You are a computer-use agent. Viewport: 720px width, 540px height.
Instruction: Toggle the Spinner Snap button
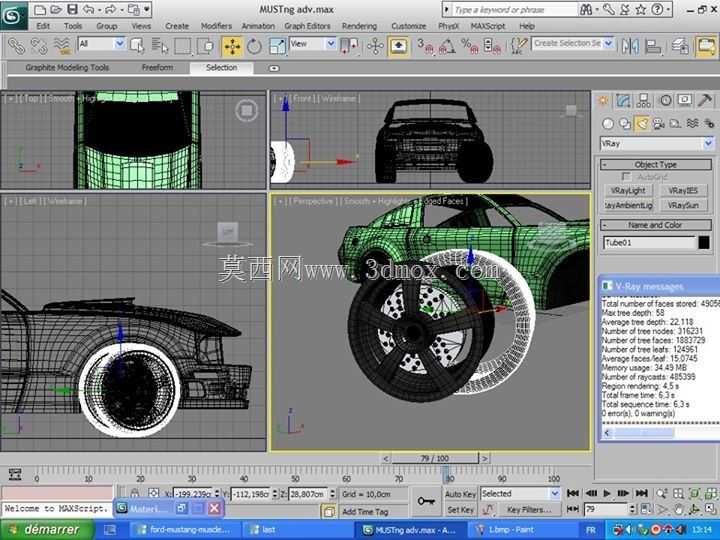pos(492,46)
